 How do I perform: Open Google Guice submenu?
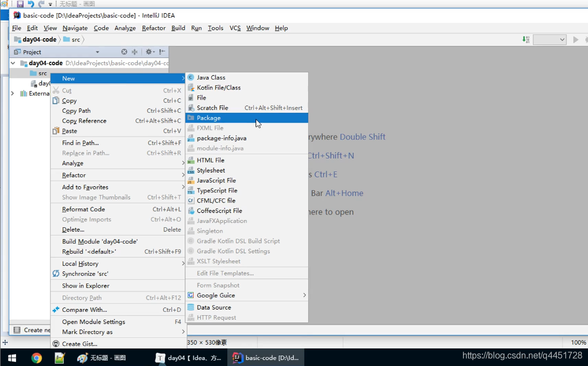pos(247,295)
